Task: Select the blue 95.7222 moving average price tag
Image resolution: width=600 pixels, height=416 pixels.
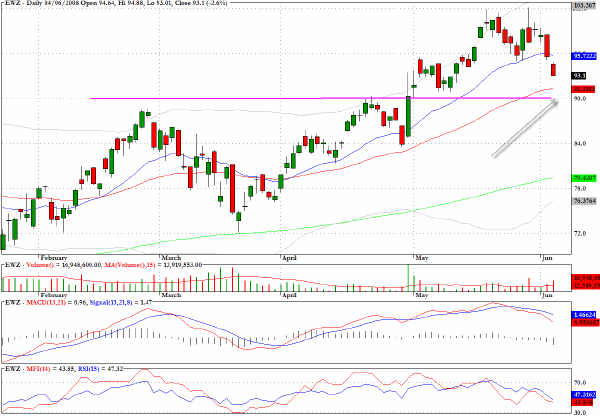Action: (x=584, y=56)
